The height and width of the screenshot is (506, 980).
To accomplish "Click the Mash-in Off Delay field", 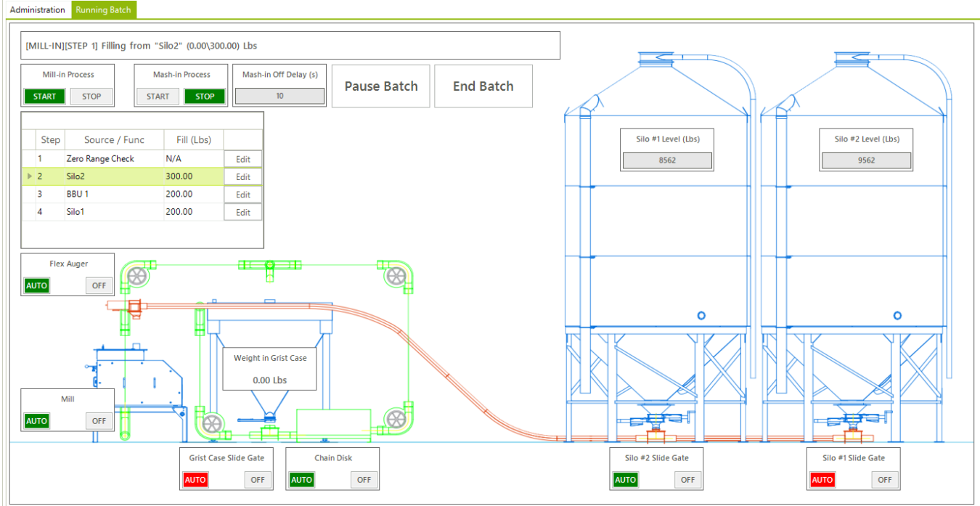I will pyautogui.click(x=279, y=96).
